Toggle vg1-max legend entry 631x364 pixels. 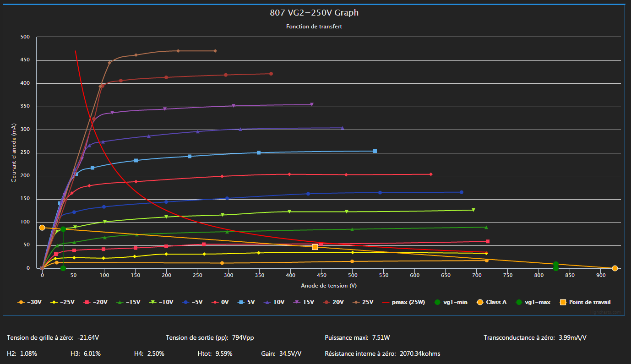tap(533, 302)
